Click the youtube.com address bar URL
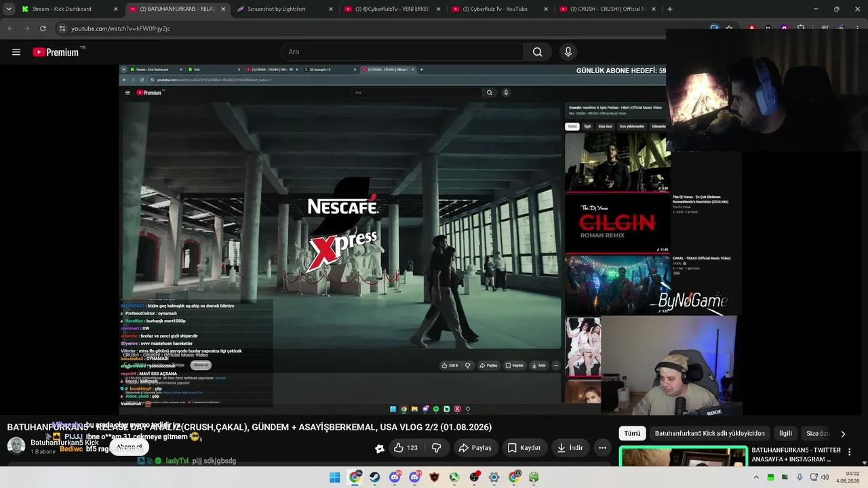The width and height of the screenshot is (868, 488). click(121, 28)
